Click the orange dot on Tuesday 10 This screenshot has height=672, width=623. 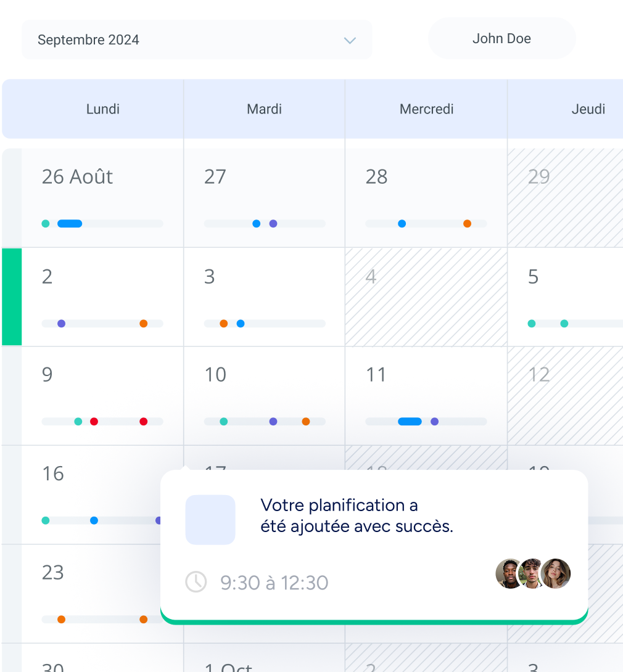click(x=306, y=422)
